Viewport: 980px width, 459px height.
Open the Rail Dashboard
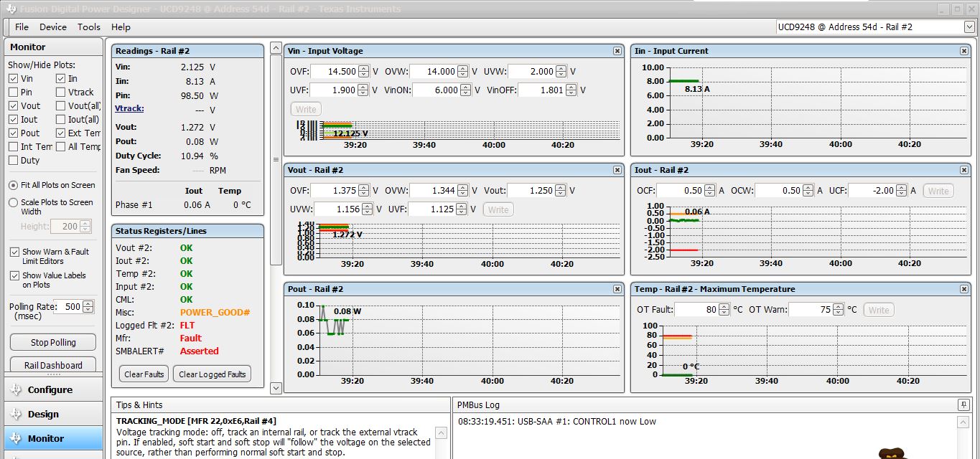(53, 364)
